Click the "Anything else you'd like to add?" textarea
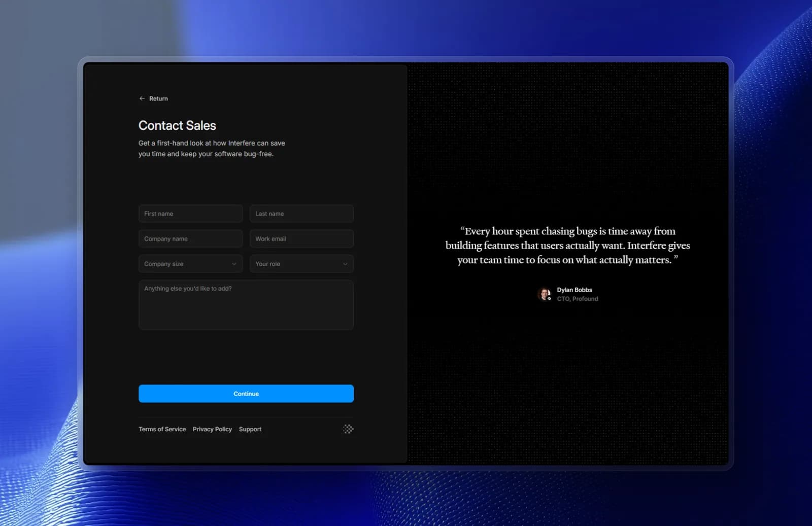The height and width of the screenshot is (526, 812). coord(246,305)
